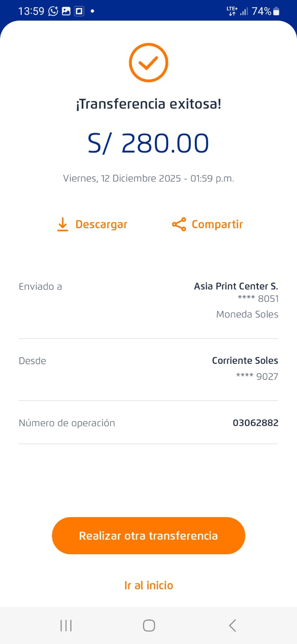Screen dimensions: 297x644
Task: Tap the signal strength icon
Action: [x=244, y=11]
